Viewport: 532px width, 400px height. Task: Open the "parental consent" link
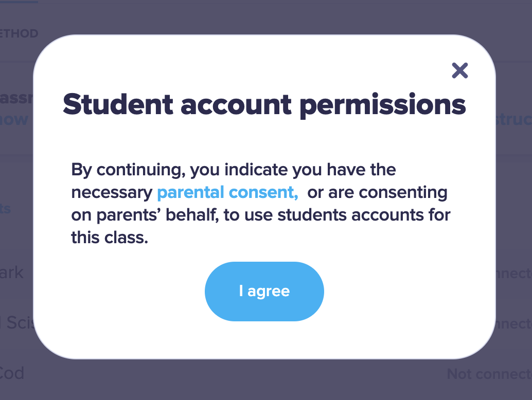tap(227, 192)
